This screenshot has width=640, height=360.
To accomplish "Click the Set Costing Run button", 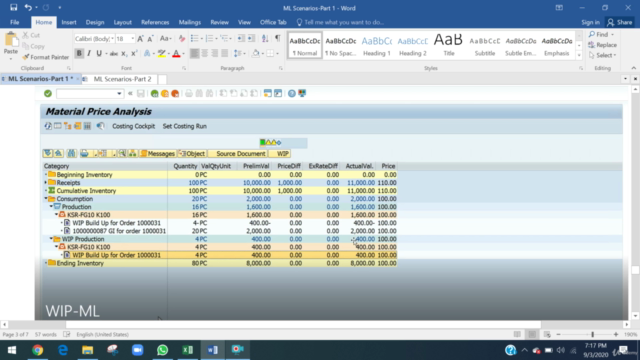I will (x=184, y=126).
